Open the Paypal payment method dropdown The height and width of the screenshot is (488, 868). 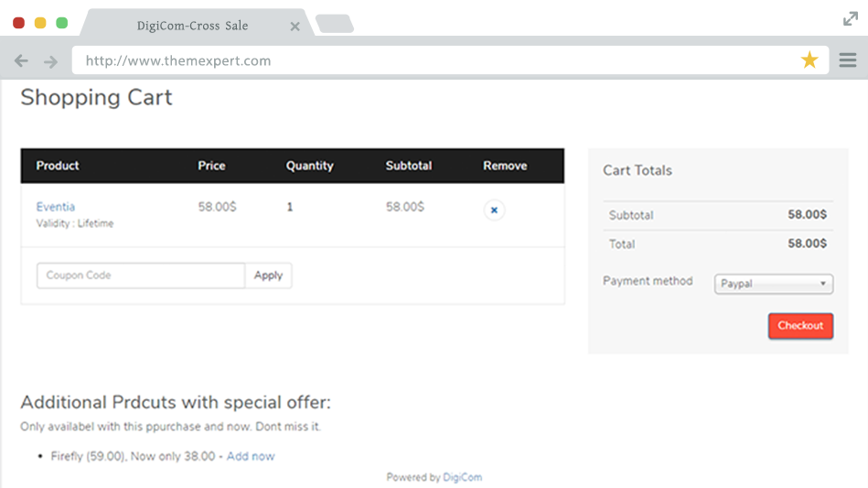click(x=774, y=284)
